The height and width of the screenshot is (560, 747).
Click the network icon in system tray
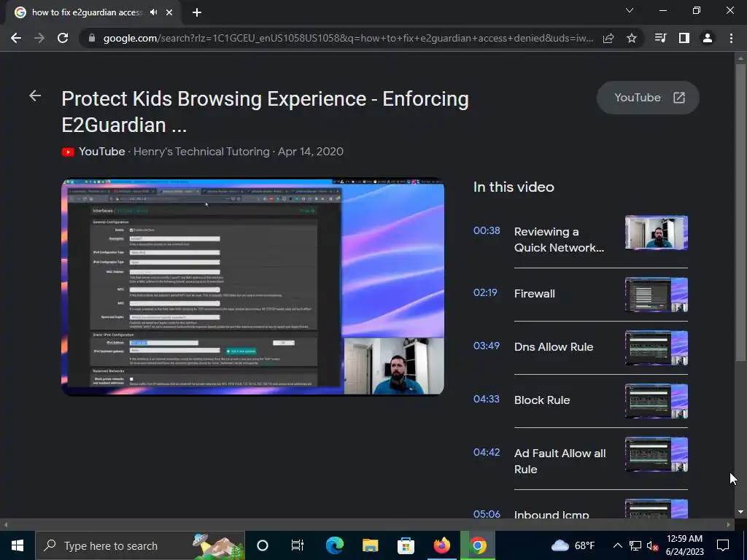tap(635, 545)
